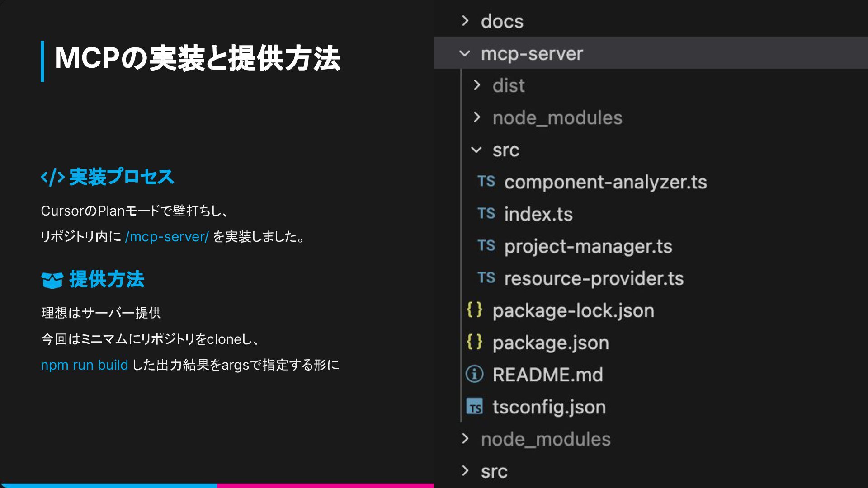
Task: Expand node_modules inside mcp-server
Action: (476, 117)
